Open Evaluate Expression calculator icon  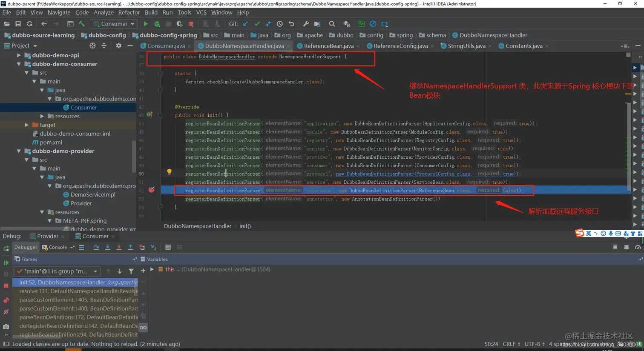pyautogui.click(x=168, y=247)
